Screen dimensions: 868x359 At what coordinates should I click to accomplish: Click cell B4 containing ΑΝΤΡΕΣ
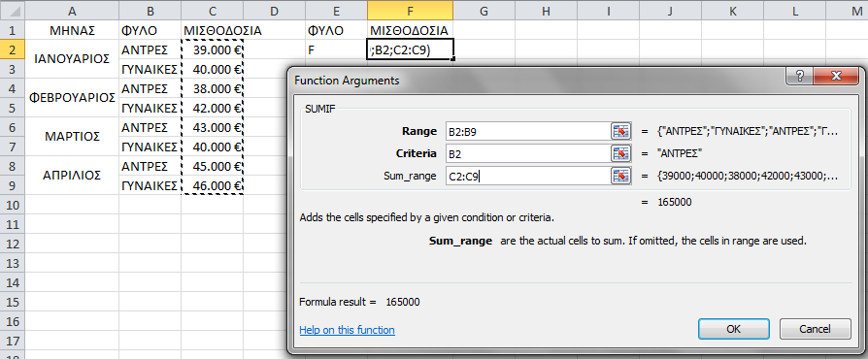click(x=150, y=88)
